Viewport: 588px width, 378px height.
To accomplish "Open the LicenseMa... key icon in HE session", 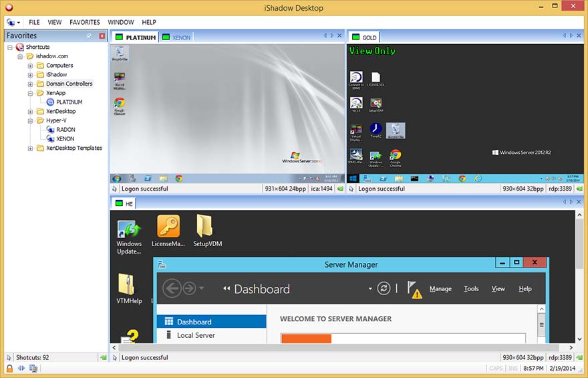I will 168,230.
